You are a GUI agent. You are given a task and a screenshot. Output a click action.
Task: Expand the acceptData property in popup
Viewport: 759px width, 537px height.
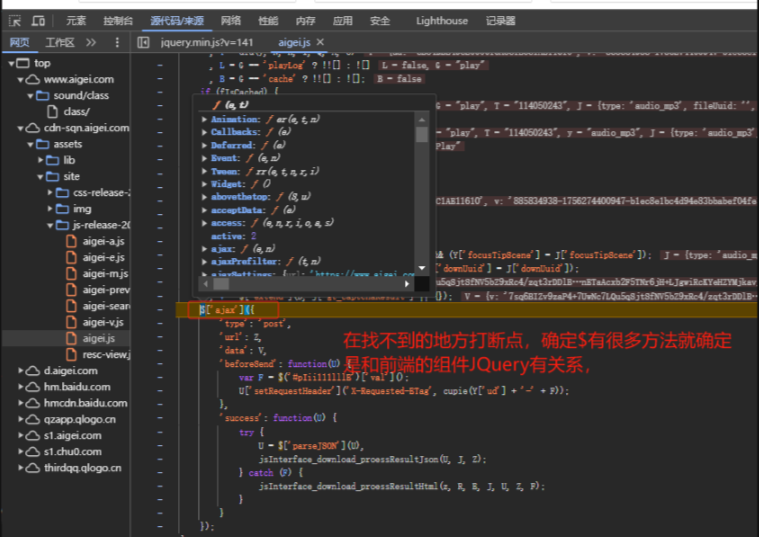[x=204, y=210]
